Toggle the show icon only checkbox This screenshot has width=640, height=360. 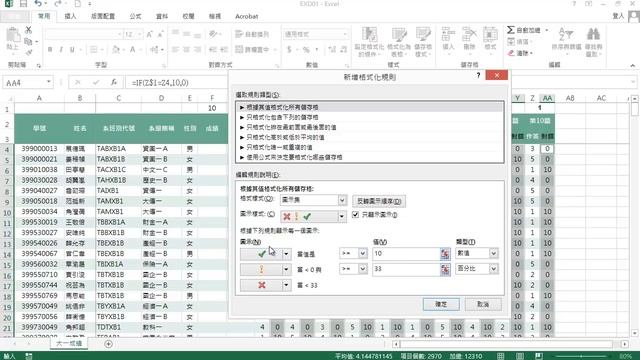[x=356, y=215]
